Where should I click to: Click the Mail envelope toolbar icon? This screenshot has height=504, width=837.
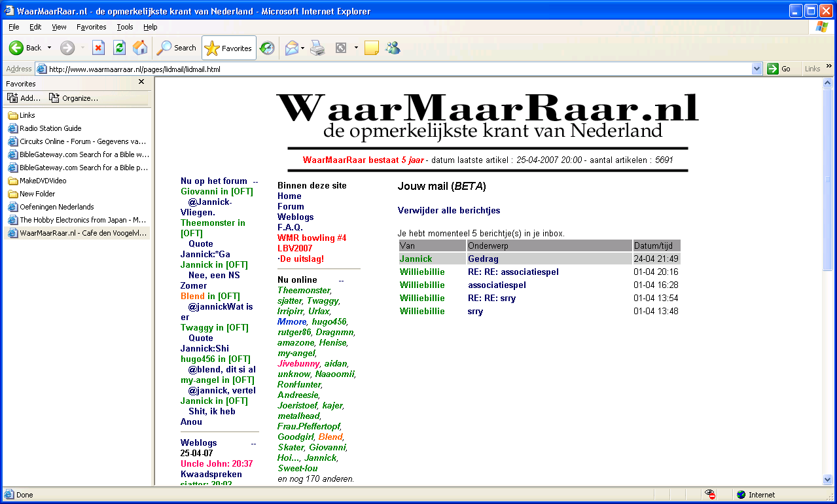point(291,48)
